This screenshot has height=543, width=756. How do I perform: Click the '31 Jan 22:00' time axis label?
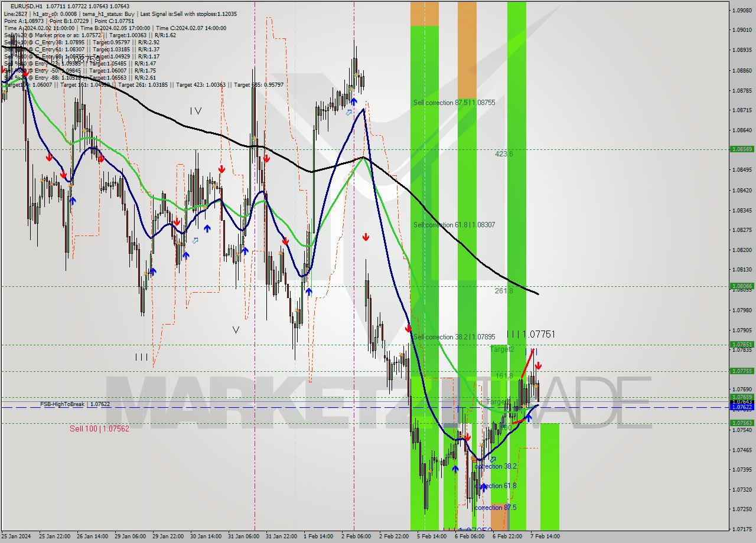pos(282,537)
